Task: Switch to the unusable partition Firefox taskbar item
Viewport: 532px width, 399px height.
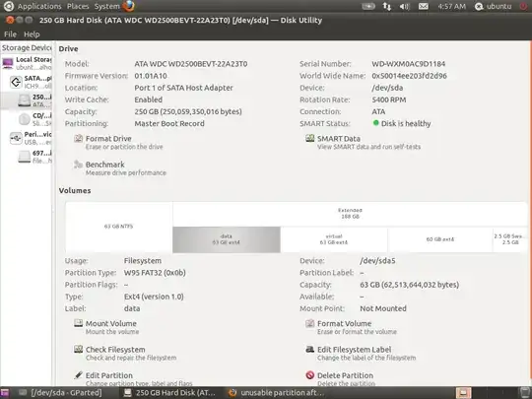Action: click(x=277, y=393)
